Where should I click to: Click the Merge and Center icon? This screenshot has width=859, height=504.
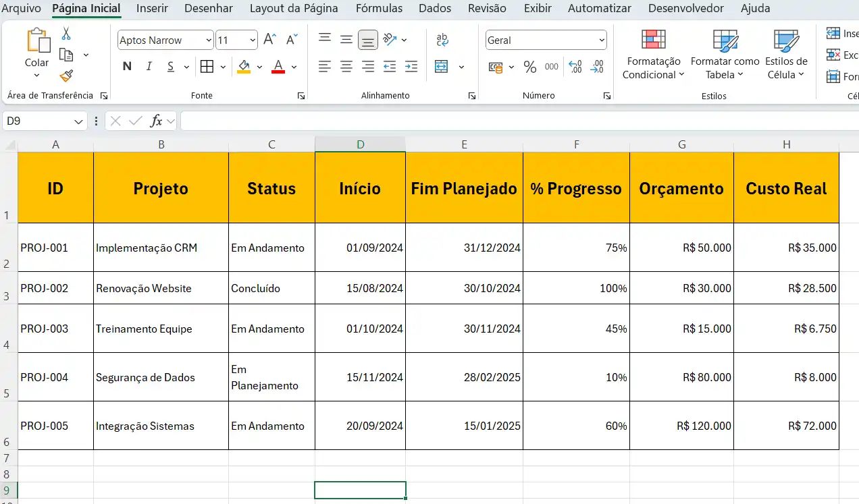[442, 66]
